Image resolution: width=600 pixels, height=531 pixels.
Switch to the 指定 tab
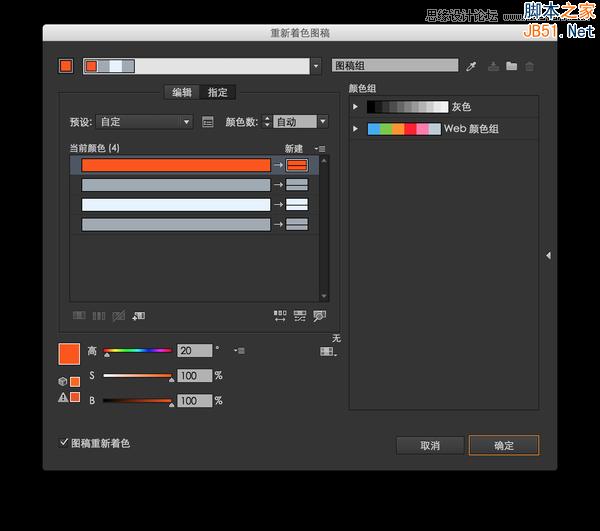coord(217,92)
